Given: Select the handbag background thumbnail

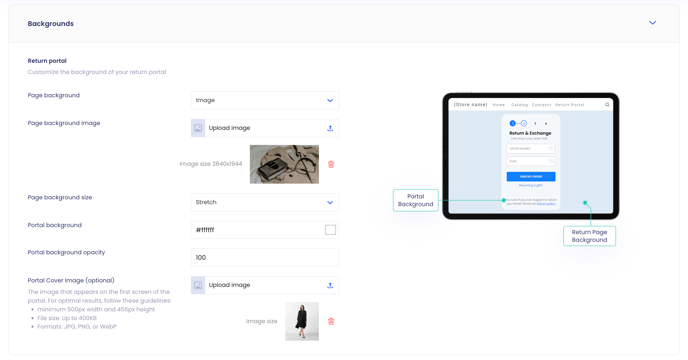Looking at the screenshot, I should tap(284, 164).
